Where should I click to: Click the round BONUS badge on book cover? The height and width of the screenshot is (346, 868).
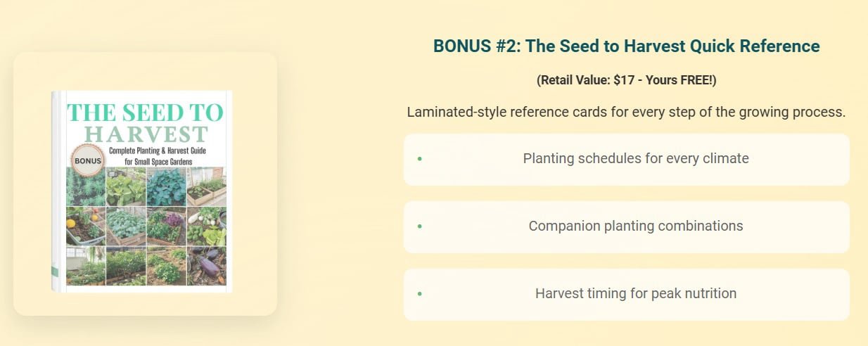[x=88, y=160]
